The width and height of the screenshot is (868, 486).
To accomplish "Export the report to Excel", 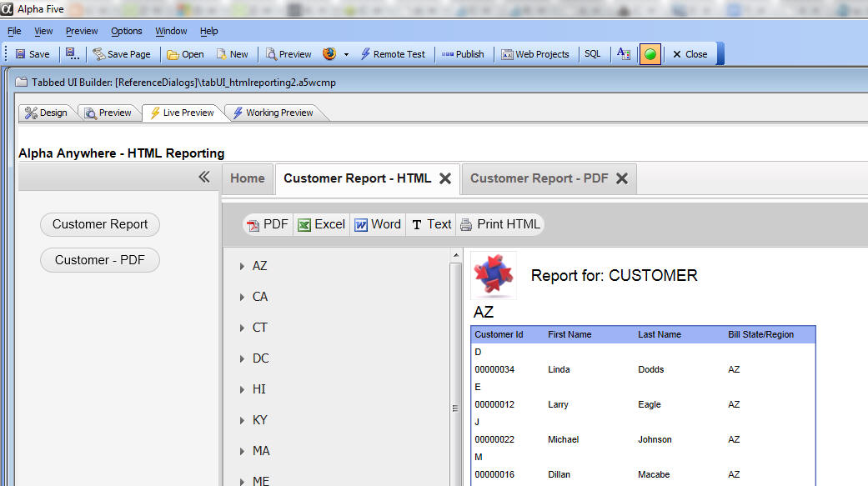I will pos(322,224).
